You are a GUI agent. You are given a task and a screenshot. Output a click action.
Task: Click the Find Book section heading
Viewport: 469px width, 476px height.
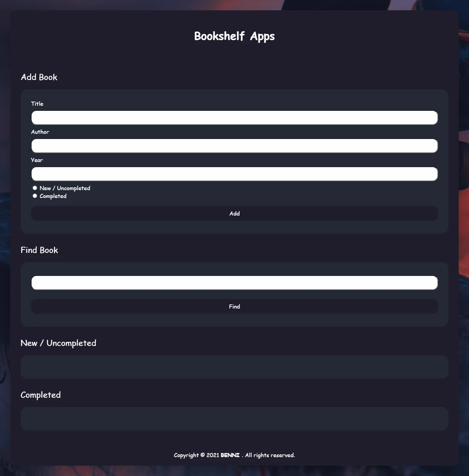[x=39, y=250]
